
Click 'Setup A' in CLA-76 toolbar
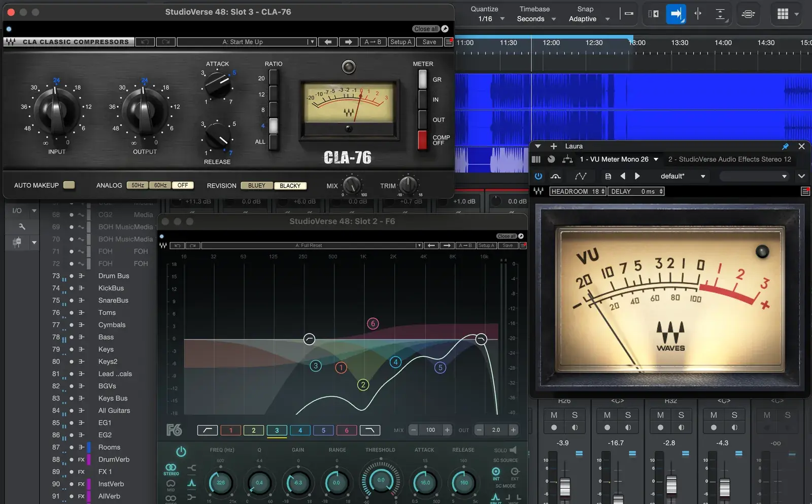tap(401, 42)
